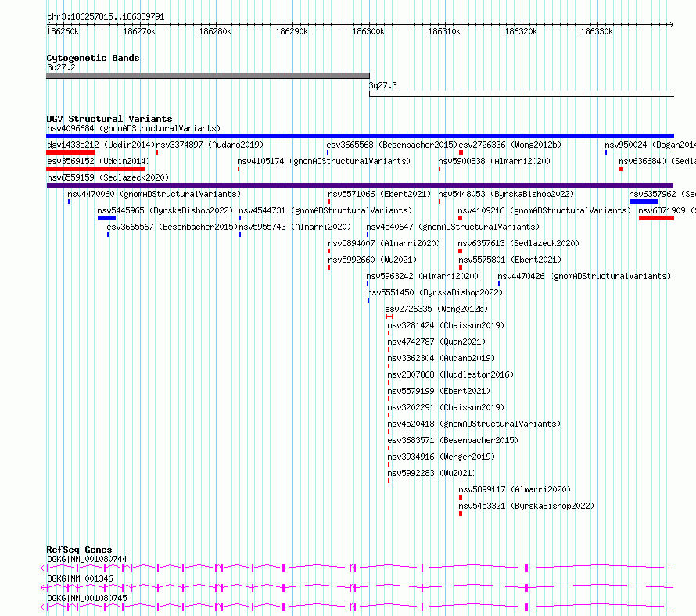Click the 186320k ruler tick label

point(521,32)
